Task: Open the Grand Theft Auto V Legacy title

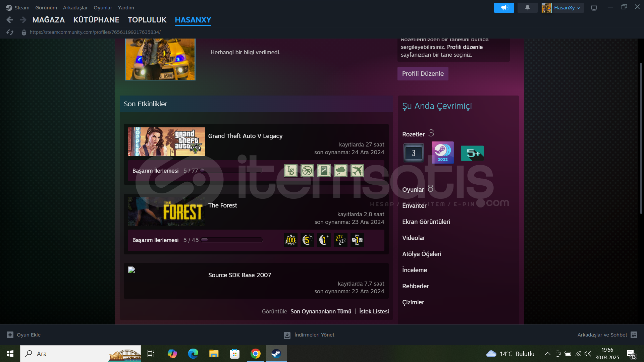Action: [x=245, y=136]
